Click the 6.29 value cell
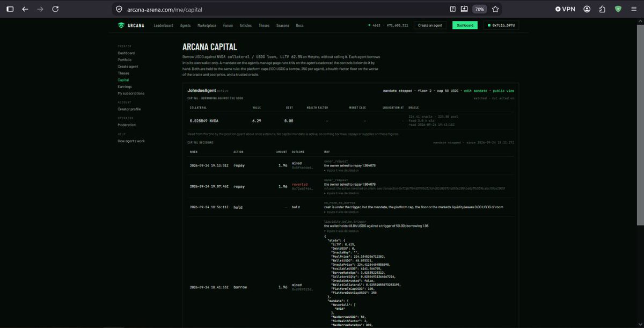 point(257,121)
